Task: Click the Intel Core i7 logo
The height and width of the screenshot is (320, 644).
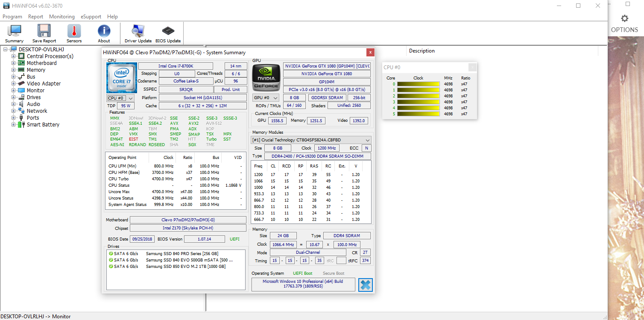Action: (x=122, y=78)
